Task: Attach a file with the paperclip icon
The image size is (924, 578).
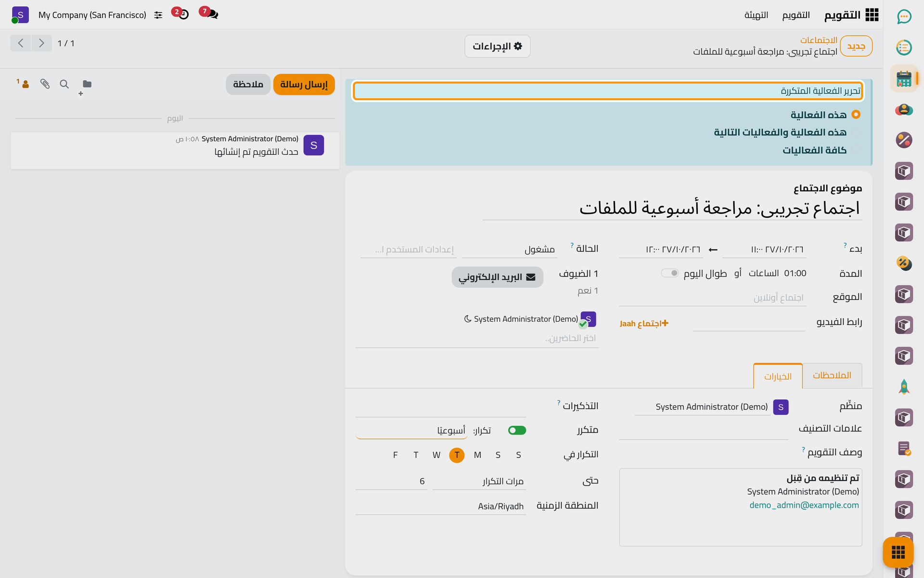Action: [45, 84]
